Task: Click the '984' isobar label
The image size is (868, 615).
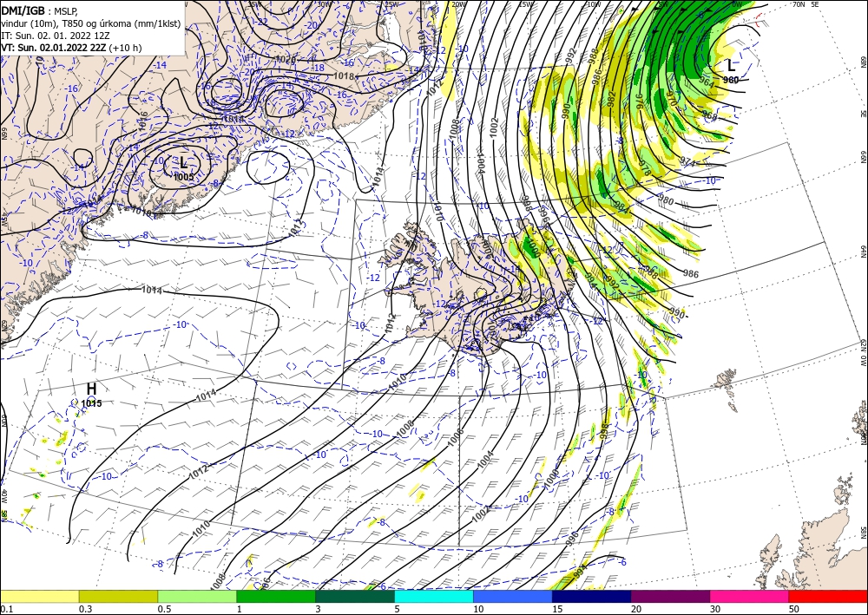Action: click(x=621, y=207)
